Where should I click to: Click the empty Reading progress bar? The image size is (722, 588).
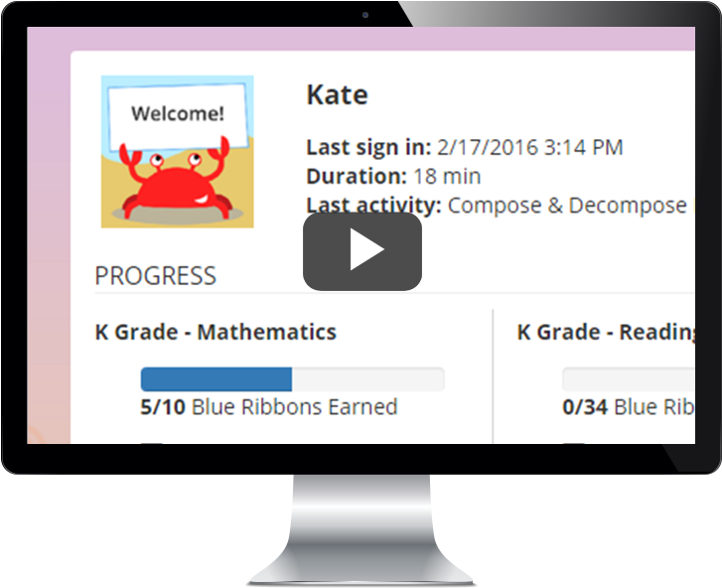point(629,379)
